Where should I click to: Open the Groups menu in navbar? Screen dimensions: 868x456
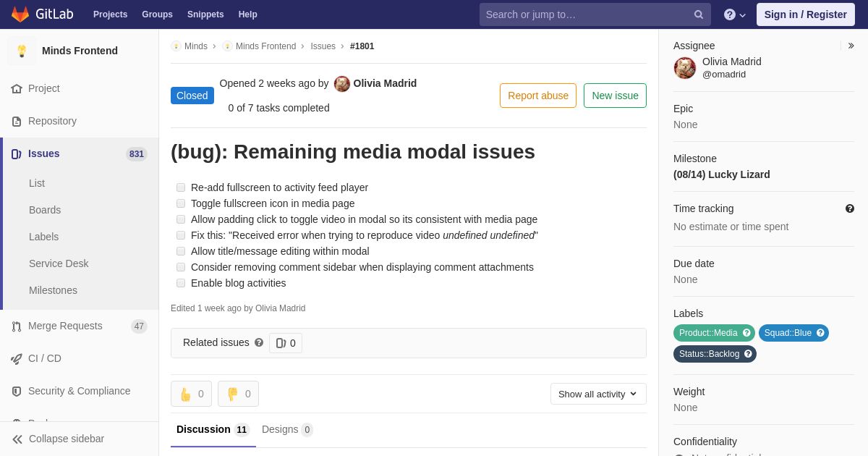coord(157,14)
